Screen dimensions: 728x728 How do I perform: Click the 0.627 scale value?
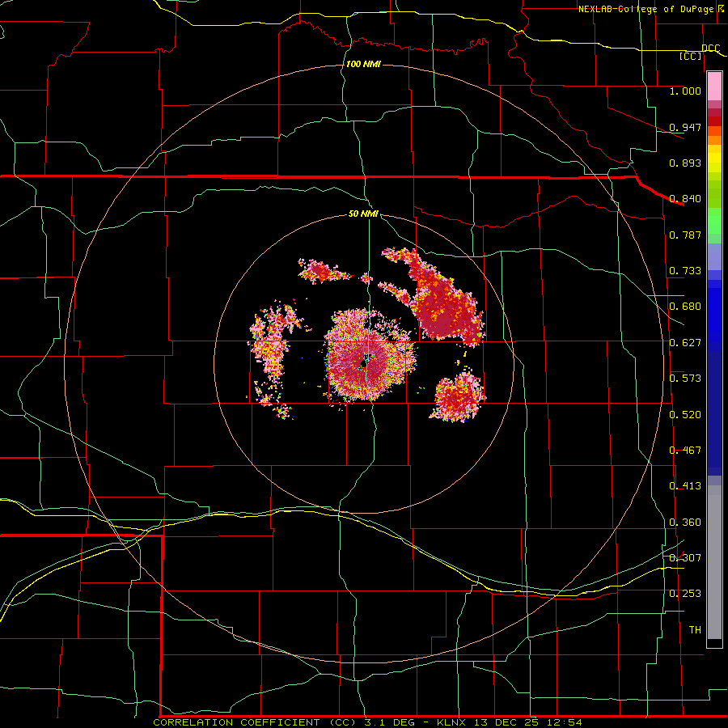click(685, 343)
